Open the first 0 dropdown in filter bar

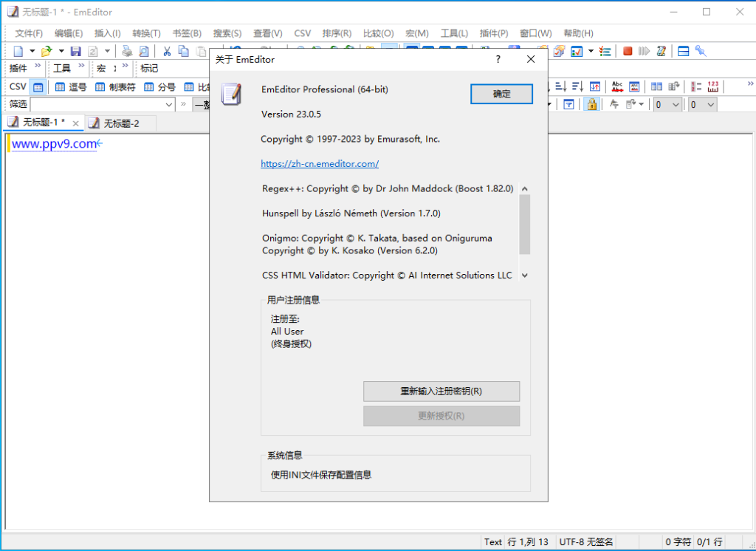[x=675, y=105]
